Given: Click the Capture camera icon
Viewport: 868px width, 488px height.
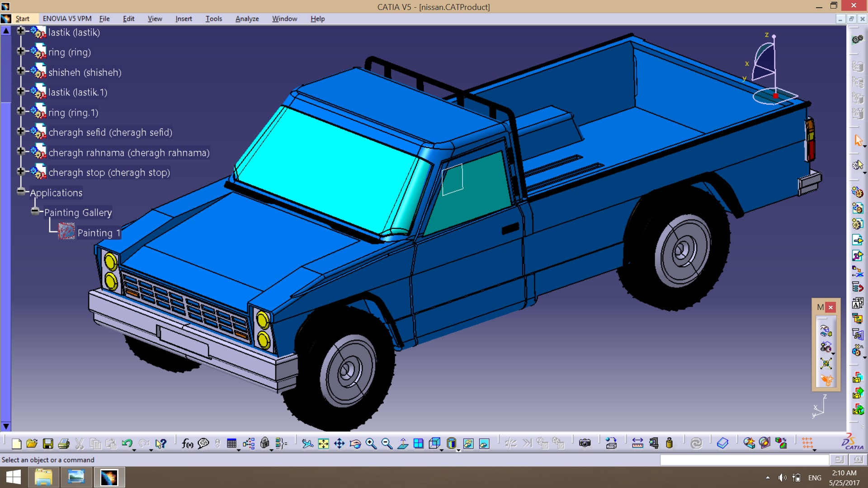Looking at the screenshot, I should click(585, 444).
